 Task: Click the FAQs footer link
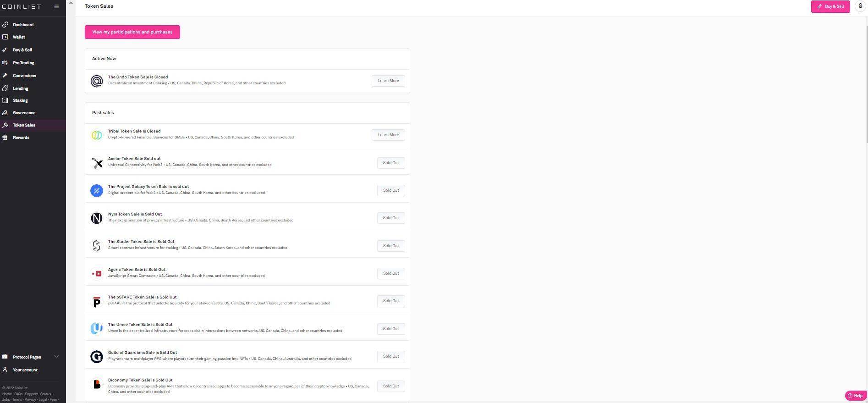pos(18,394)
